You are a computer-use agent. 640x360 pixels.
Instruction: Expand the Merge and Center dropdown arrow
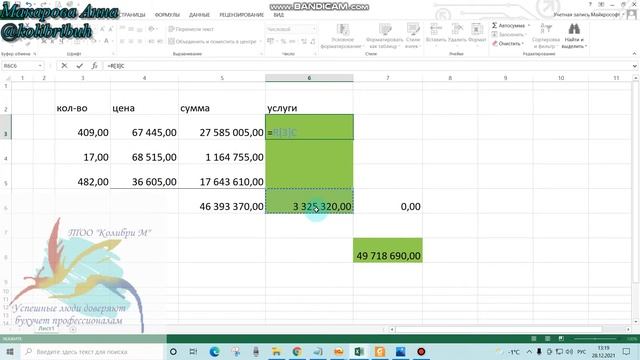260,41
